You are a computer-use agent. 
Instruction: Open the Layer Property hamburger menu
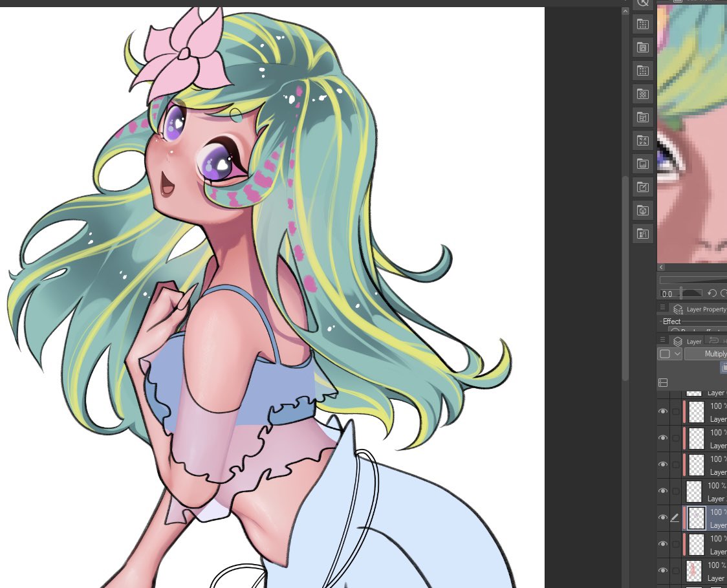click(x=662, y=307)
